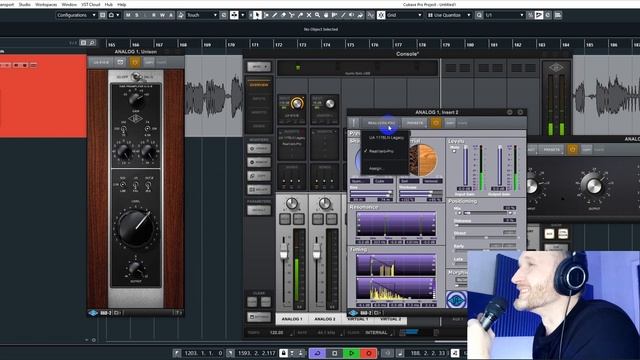
Task: Select the Mute X tool
Action: coord(309,15)
